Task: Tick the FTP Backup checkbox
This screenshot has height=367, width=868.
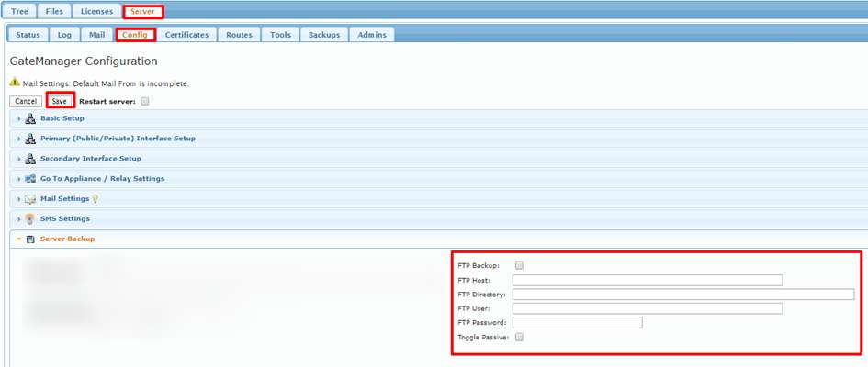Action: tap(519, 265)
